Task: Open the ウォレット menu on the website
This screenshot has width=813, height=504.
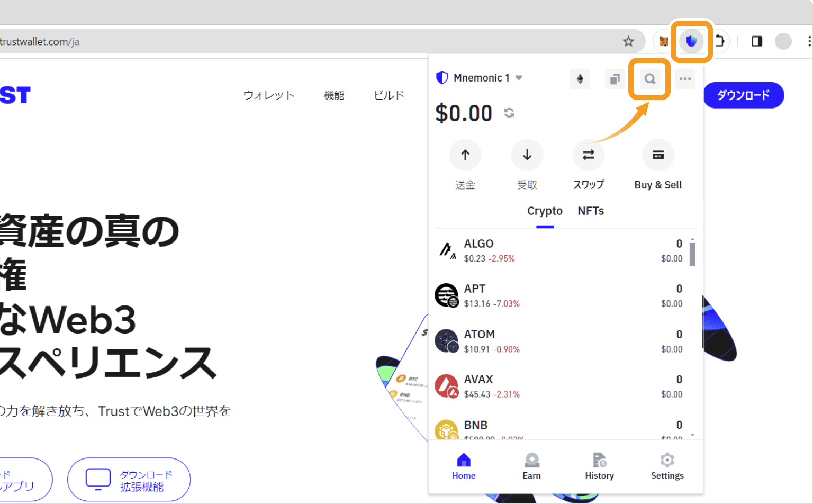Action: pyautogui.click(x=269, y=95)
